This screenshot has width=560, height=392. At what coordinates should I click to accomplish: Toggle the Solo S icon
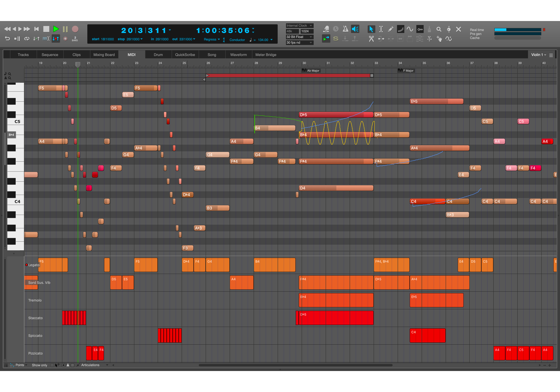point(336,38)
